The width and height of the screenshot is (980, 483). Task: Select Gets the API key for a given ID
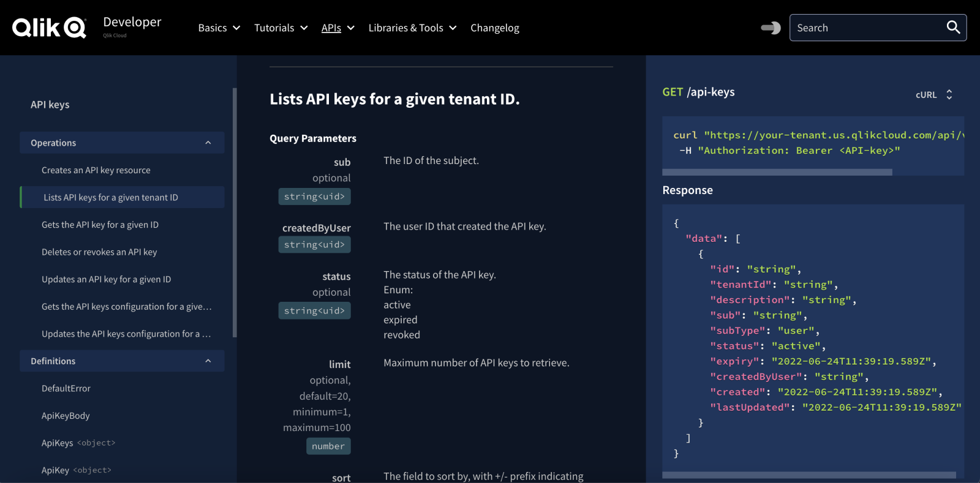coord(100,225)
